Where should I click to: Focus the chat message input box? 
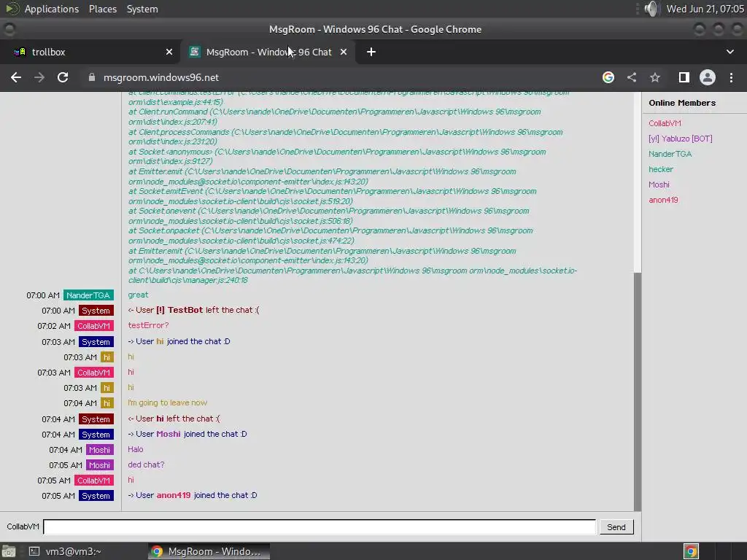(x=320, y=526)
